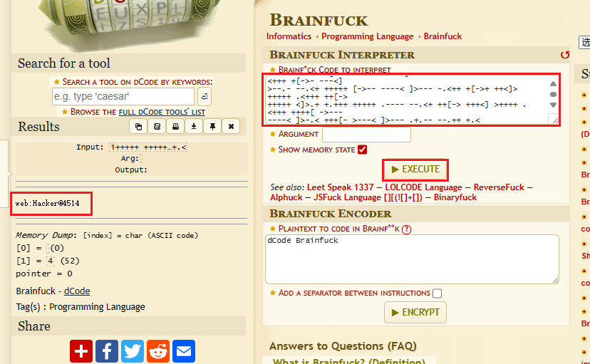This screenshot has width=590, height=364.
Task: Open the ReverseFuck link
Action: (499, 187)
